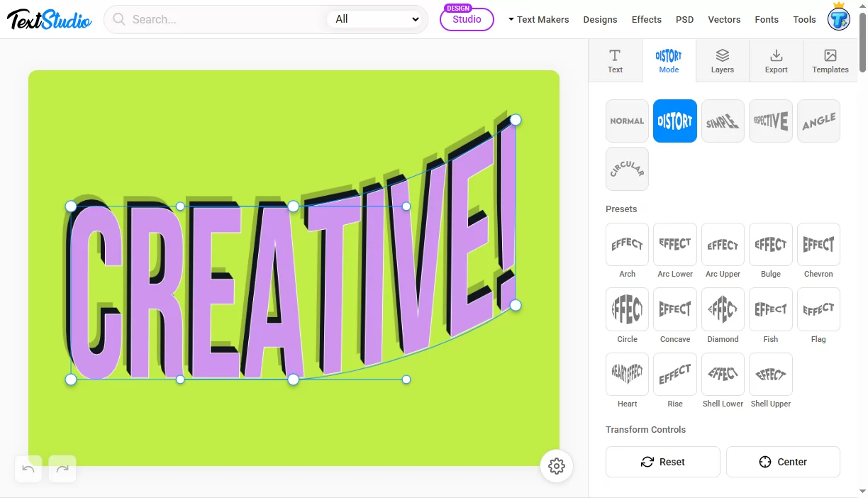The image size is (868, 498).
Task: Apply the Bulge preset
Action: point(770,245)
